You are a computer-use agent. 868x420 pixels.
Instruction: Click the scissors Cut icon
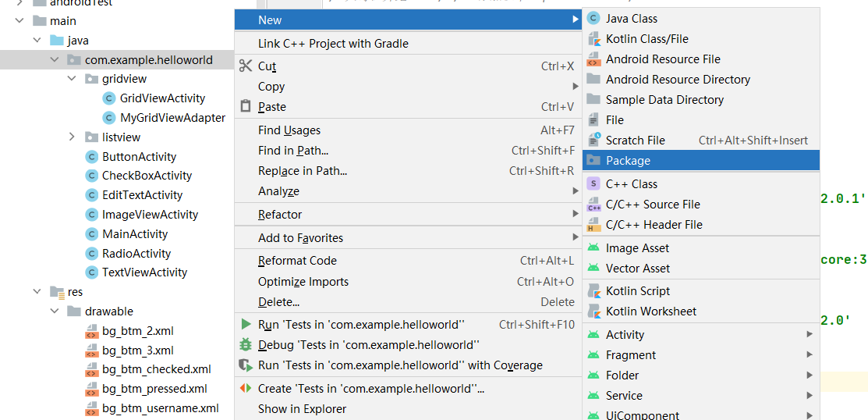coord(246,66)
